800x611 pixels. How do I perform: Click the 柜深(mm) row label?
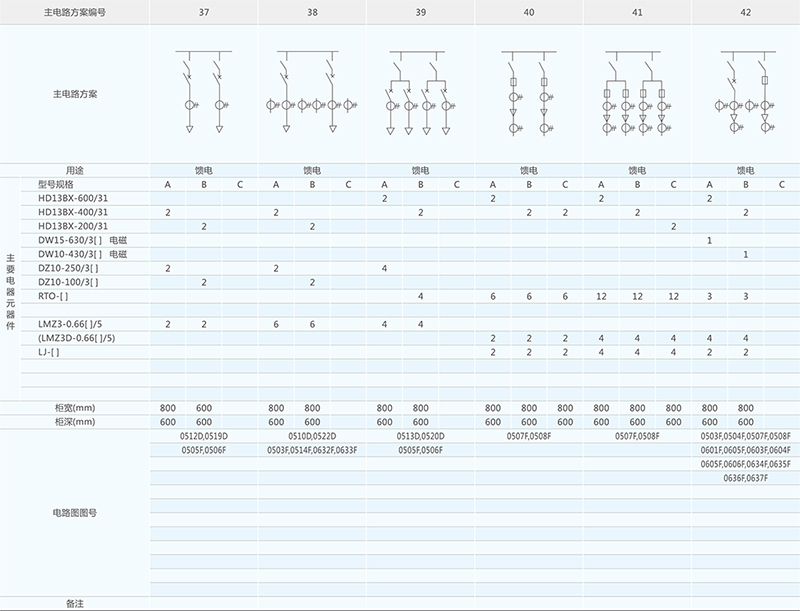(x=75, y=422)
